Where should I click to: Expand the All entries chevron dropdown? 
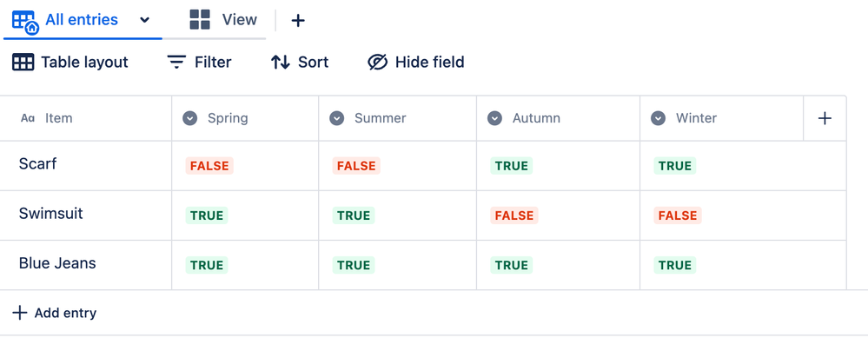[x=144, y=20]
